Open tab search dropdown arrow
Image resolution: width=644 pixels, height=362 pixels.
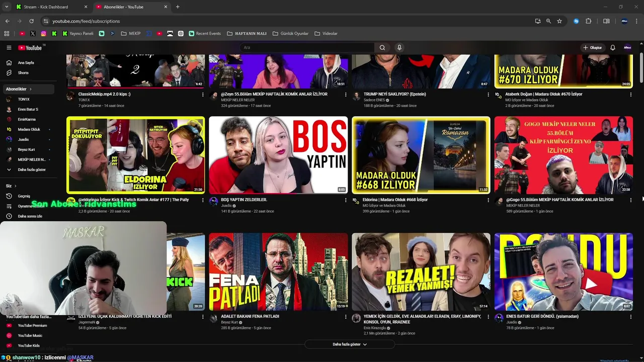(x=7, y=7)
